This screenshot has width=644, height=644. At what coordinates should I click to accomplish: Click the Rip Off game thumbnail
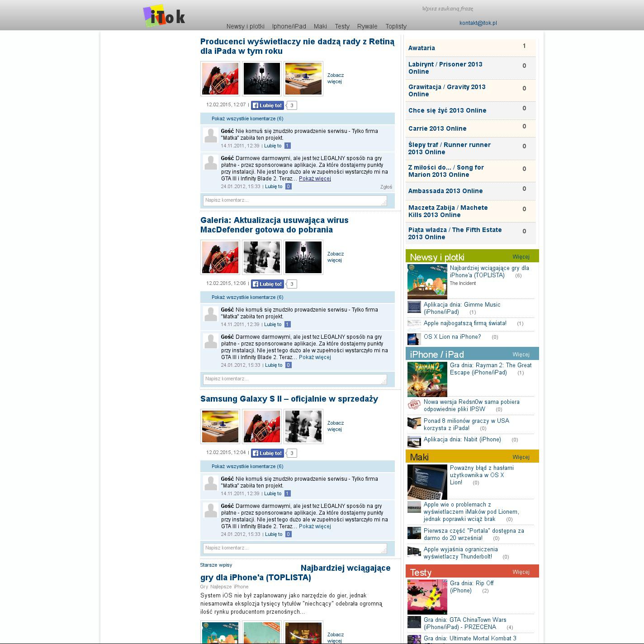427,597
